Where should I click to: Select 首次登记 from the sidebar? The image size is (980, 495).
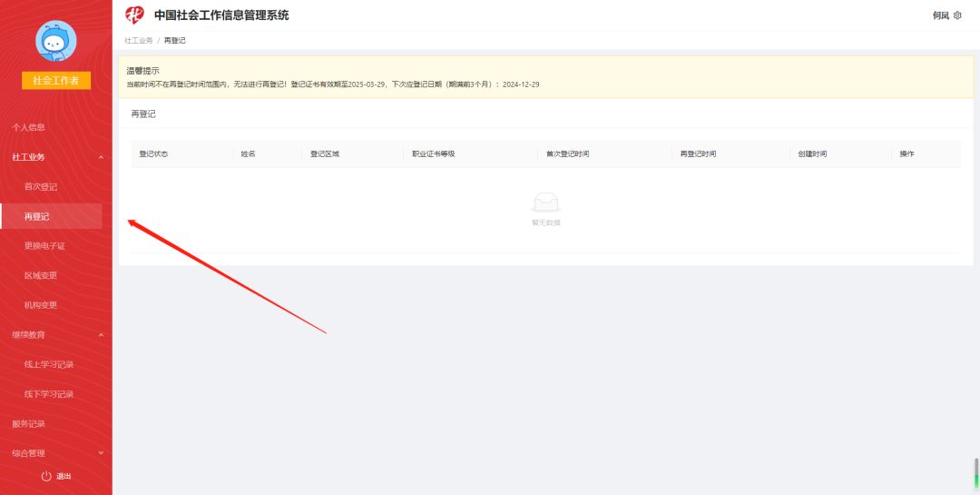tap(41, 187)
